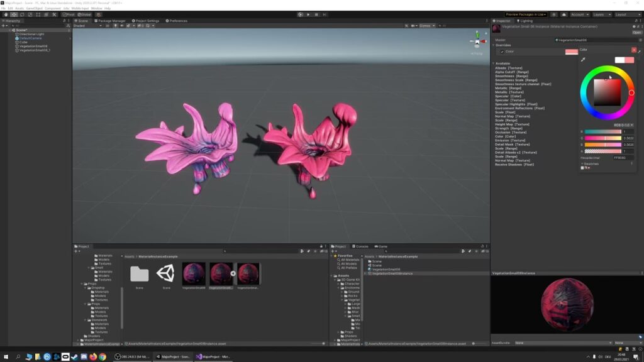The height and width of the screenshot is (362, 644).
Task: Toggle the Pivot handle position button
Action: tap(69, 14)
